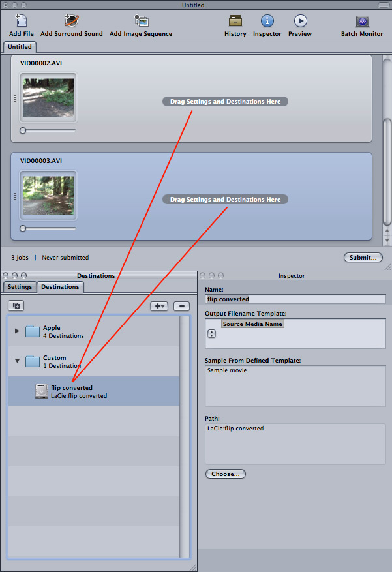This screenshot has width=392, height=572.
Task: Click the VID00003.AVI job drag handle
Action: click(x=15, y=196)
